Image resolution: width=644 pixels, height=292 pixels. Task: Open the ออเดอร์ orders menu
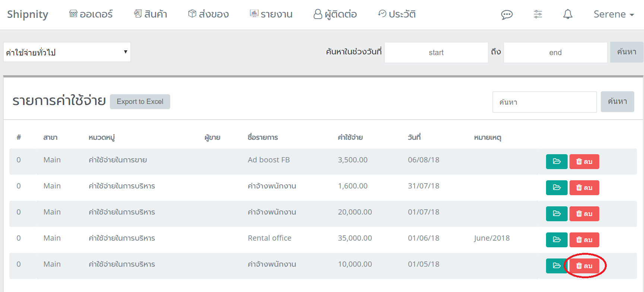click(x=91, y=14)
